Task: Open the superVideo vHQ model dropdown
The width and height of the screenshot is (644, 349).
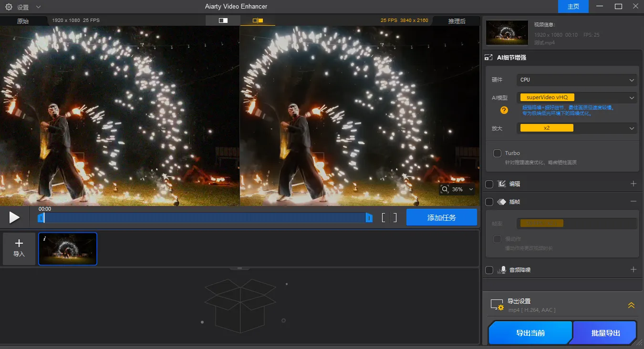Action: click(577, 98)
